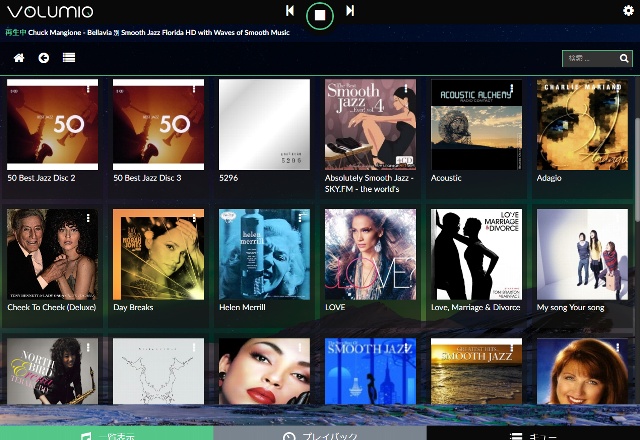
Task: Go back with the arrow icon
Action: pos(44,58)
